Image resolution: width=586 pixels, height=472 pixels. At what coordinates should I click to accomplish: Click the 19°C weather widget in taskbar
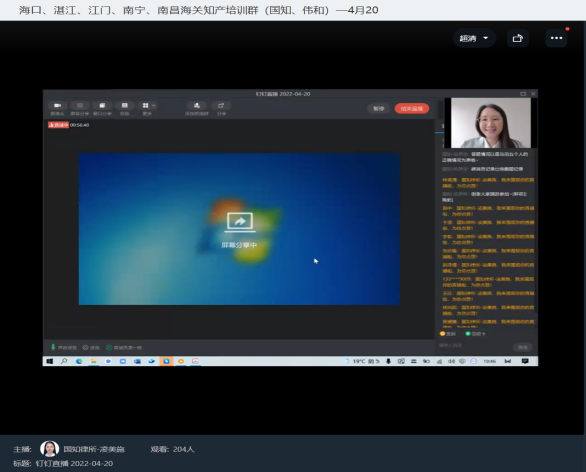361,361
